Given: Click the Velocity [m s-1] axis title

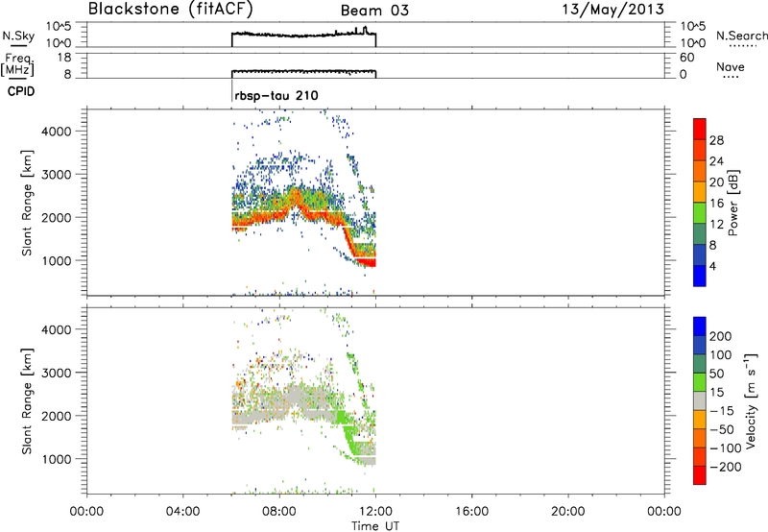Looking at the screenshot, I should tap(751, 400).
